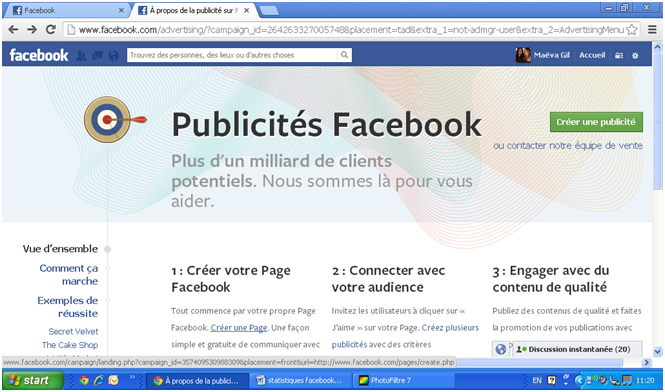
Task: Click Créer une publicité green button
Action: pyautogui.click(x=596, y=122)
